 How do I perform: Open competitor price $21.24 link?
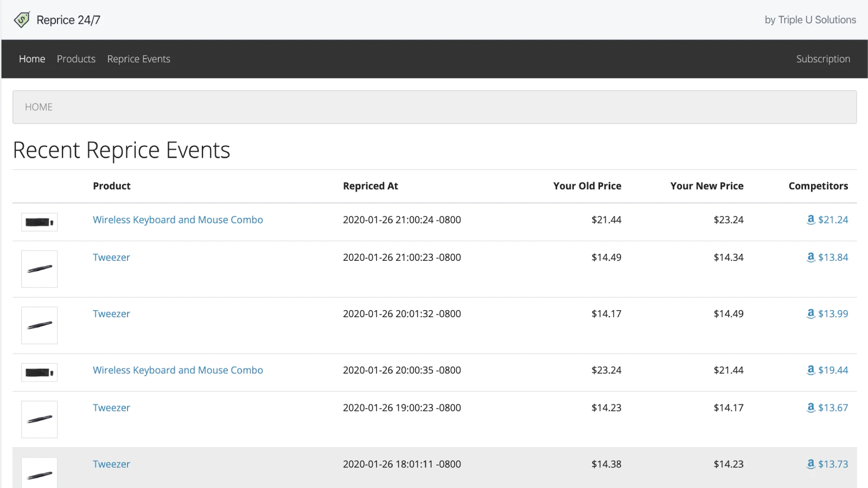point(833,220)
